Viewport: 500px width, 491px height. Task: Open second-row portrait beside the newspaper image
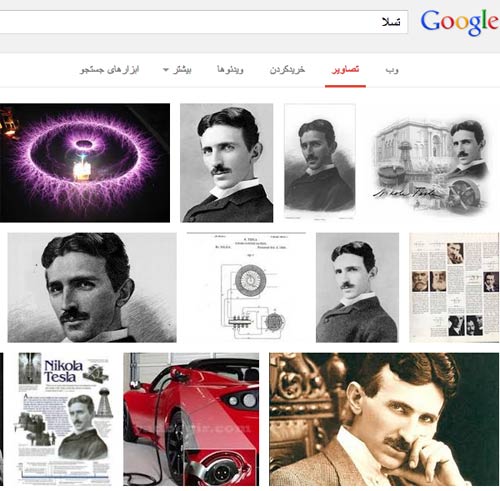(357, 287)
